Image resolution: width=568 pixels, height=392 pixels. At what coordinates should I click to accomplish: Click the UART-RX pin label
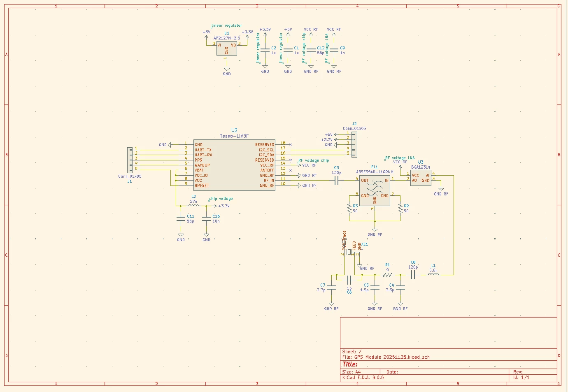203,155
